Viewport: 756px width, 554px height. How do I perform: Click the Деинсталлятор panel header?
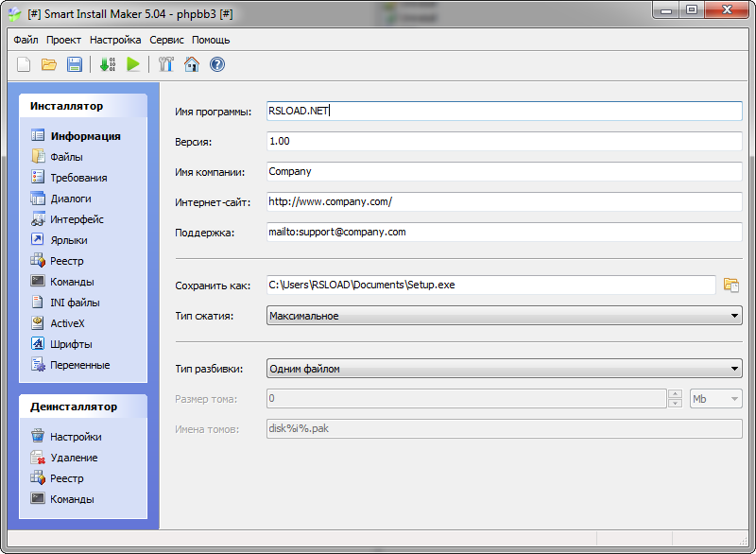83,407
